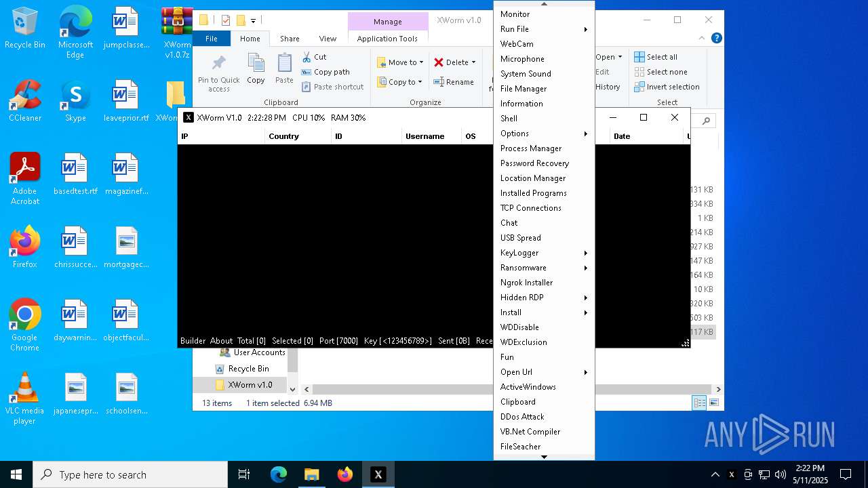Click Copy path in Explorer ribbon
868x488 pixels.
coord(325,72)
